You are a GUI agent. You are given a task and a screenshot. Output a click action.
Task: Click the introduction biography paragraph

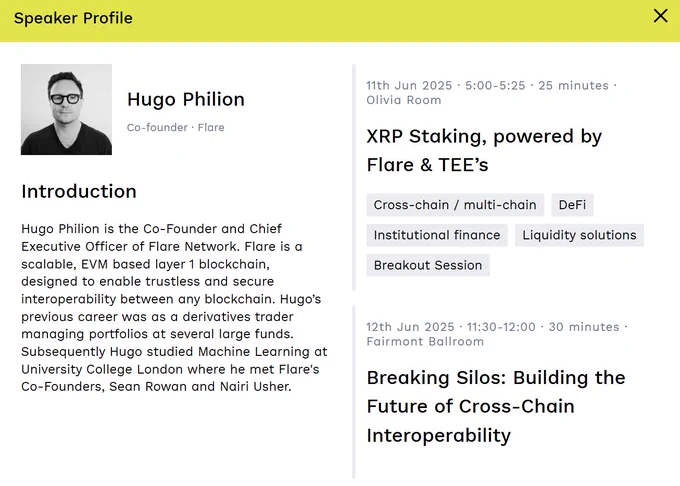tap(174, 307)
